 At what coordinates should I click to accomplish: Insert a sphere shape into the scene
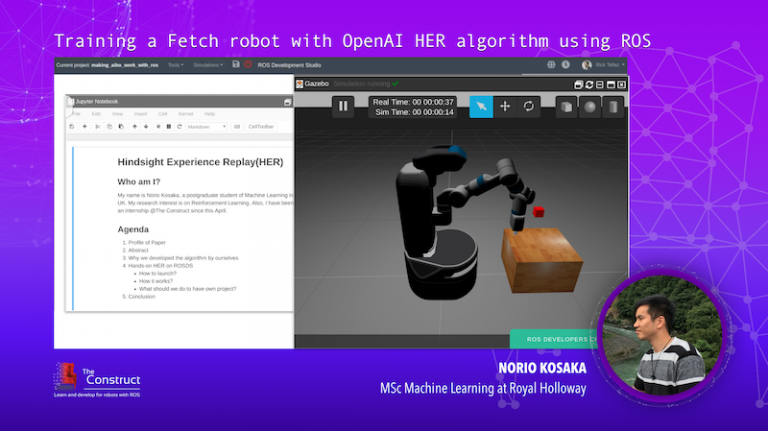coord(590,106)
